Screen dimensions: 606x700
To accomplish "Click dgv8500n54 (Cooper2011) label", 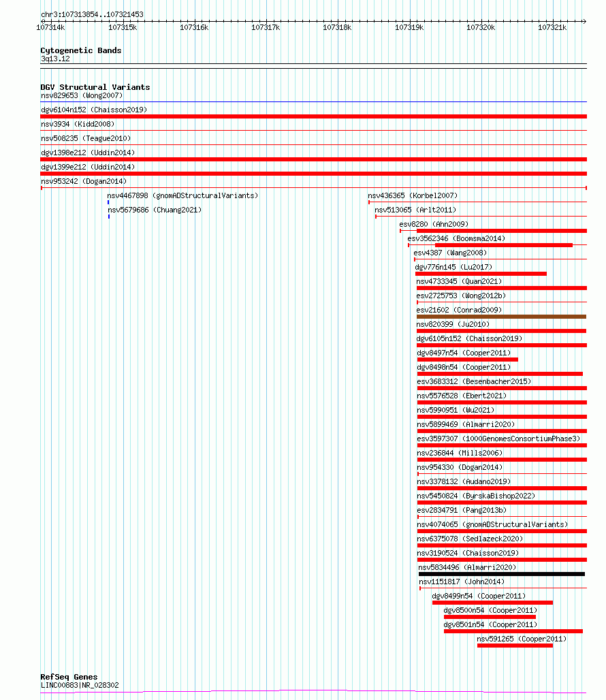I will (490, 610).
